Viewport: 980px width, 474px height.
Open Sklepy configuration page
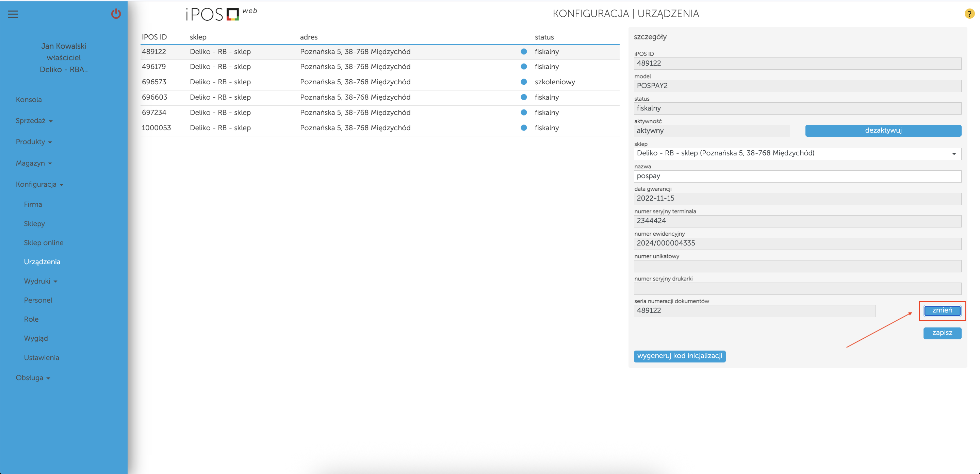tap(34, 224)
